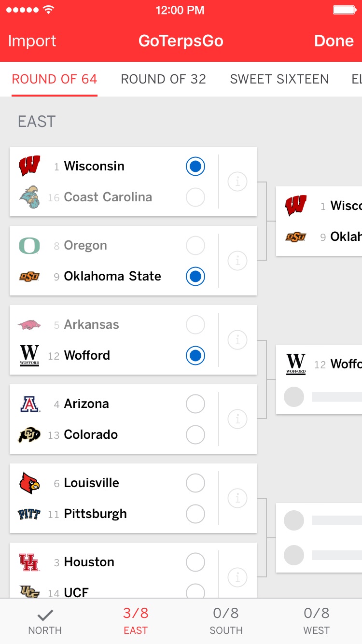Open the completed North region
The image size is (362, 644).
tap(45, 621)
